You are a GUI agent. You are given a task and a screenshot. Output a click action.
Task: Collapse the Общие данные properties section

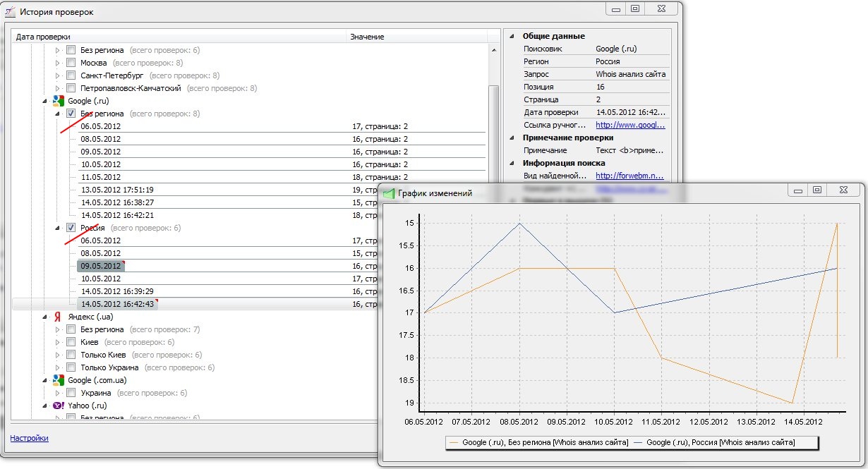coord(511,36)
